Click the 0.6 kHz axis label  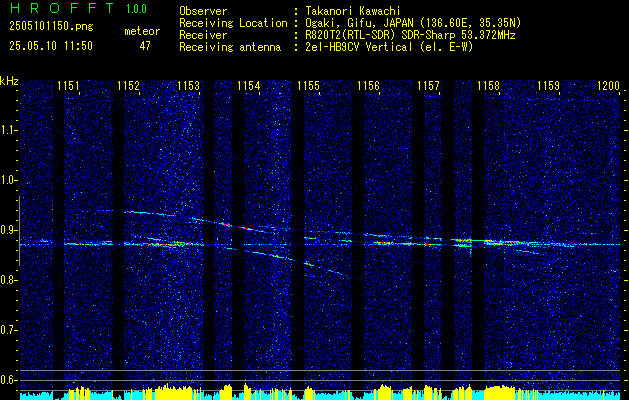point(8,380)
